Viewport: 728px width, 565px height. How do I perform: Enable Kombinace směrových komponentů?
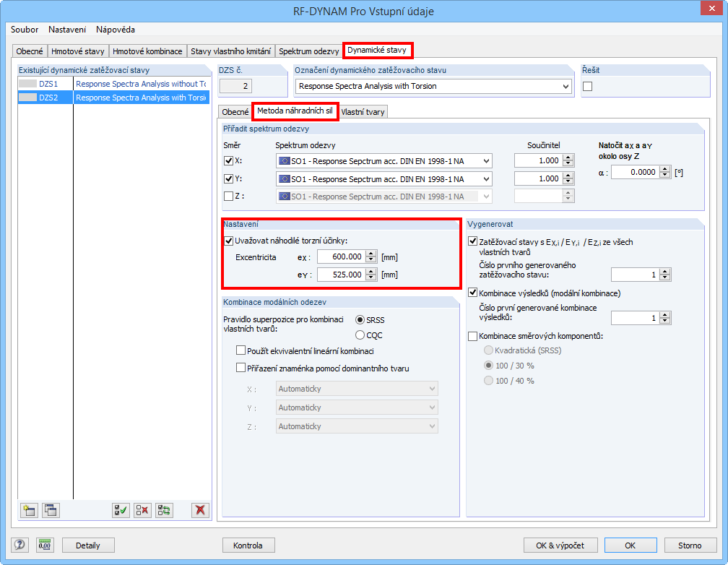(472, 336)
